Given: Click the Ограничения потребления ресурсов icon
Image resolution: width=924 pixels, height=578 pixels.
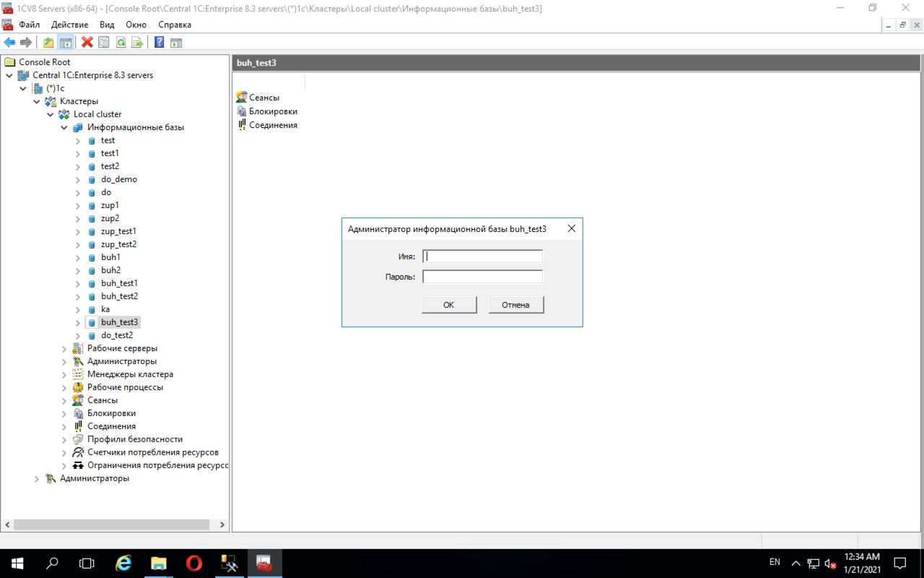Looking at the screenshot, I should [78, 465].
